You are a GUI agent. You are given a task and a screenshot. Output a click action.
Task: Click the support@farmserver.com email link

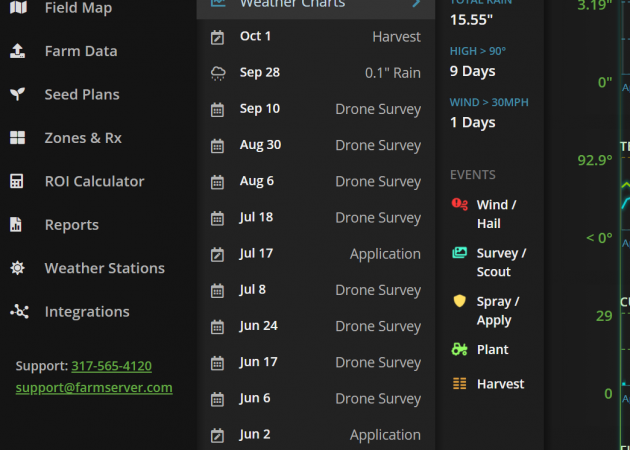coord(94,387)
